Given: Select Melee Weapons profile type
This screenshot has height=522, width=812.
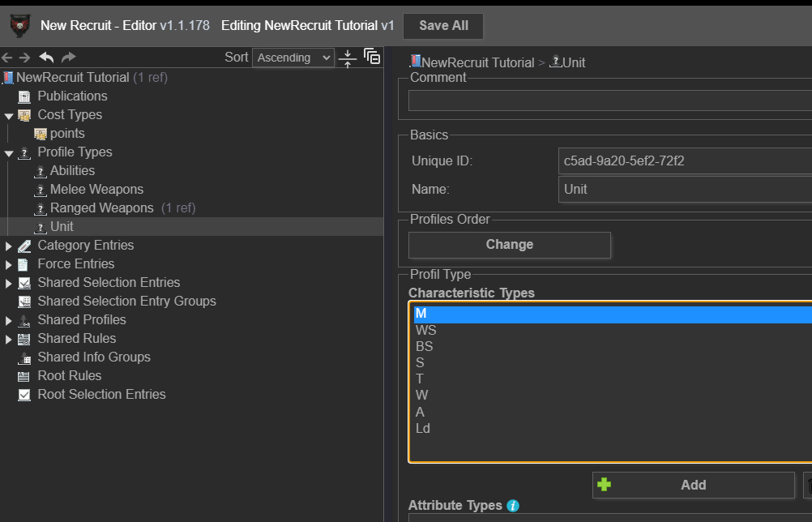Looking at the screenshot, I should 96,189.
